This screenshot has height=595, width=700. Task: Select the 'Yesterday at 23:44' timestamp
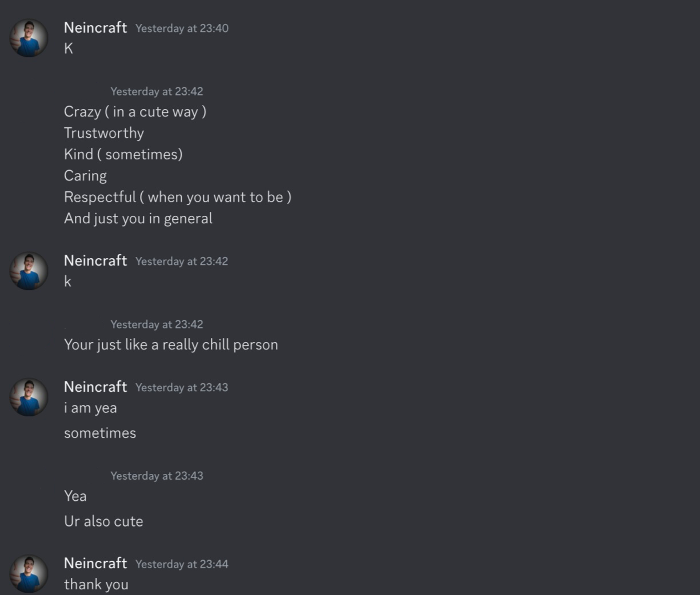click(x=182, y=564)
